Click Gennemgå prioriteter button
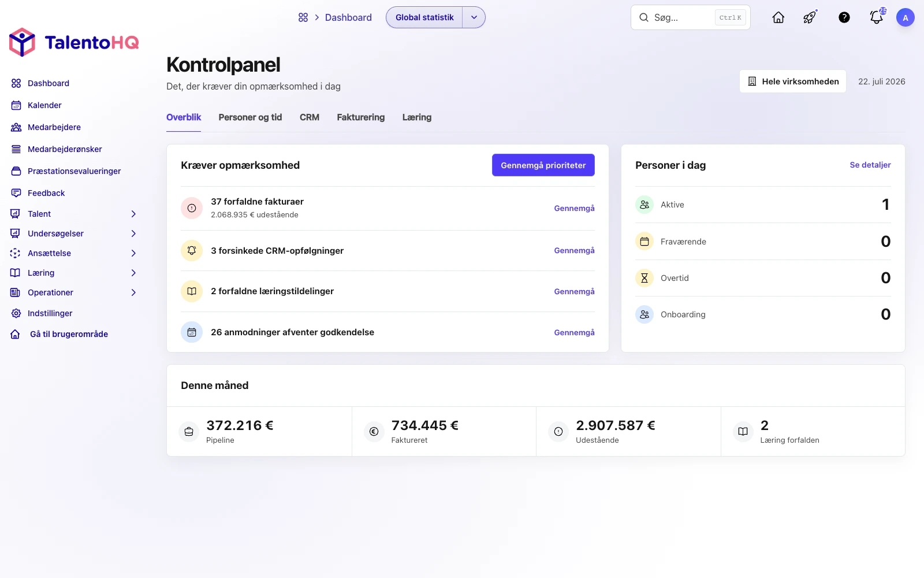924x578 pixels. click(543, 165)
